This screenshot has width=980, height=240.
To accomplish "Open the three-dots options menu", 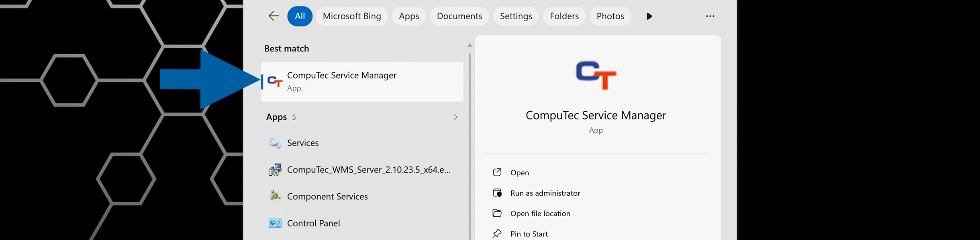I will [710, 16].
